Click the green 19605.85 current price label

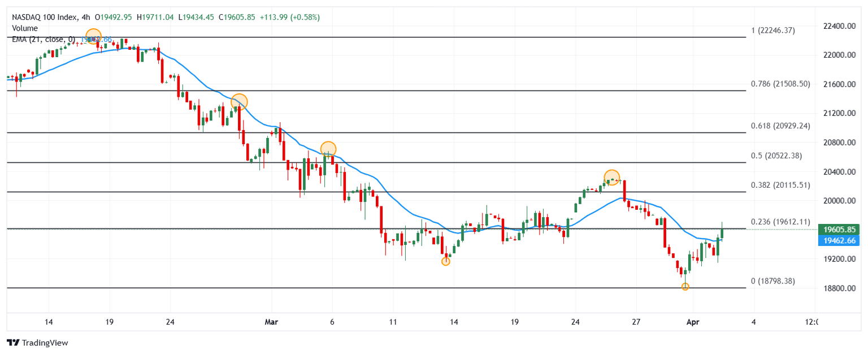pyautogui.click(x=839, y=230)
